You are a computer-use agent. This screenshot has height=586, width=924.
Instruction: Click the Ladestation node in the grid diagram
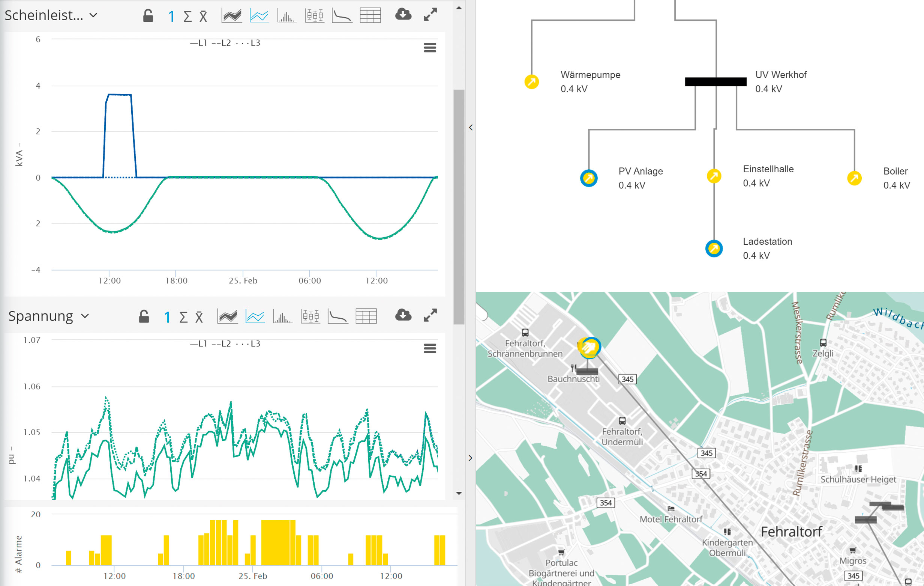(714, 249)
